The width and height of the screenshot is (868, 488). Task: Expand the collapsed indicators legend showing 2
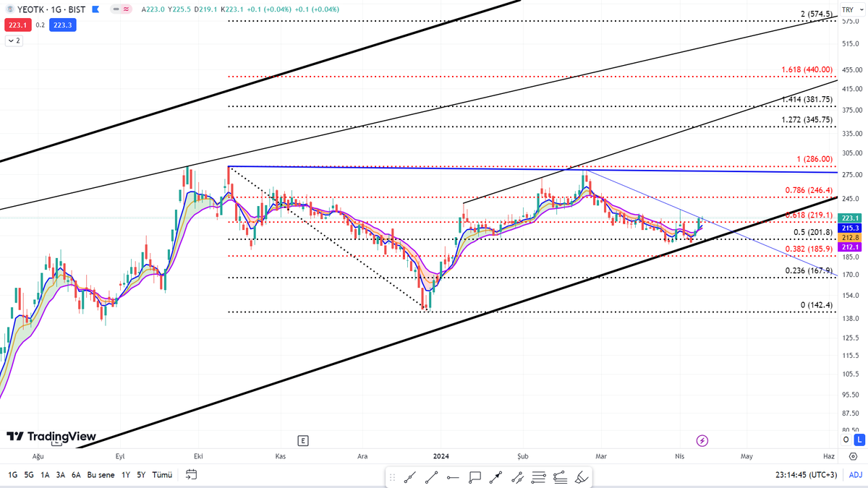point(14,40)
